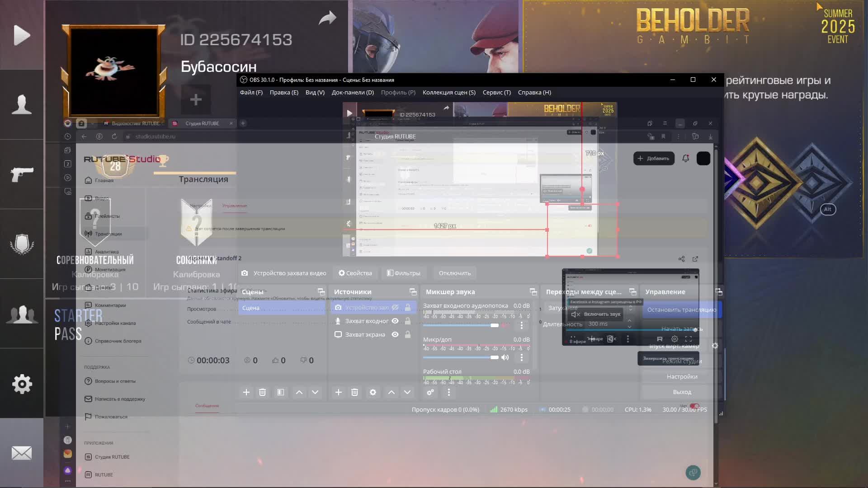The height and width of the screenshot is (488, 868).
Task: Toggle lock on Захват экрана source
Action: coord(408,334)
